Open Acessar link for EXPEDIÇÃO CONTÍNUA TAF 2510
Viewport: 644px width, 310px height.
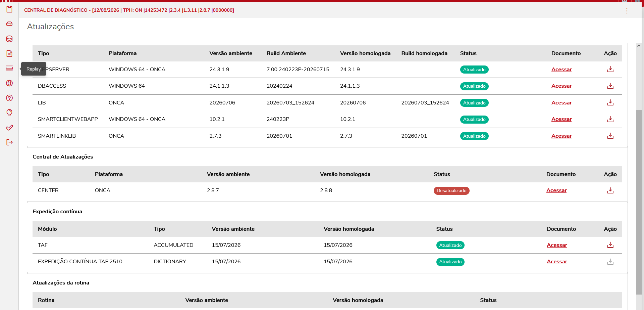tap(557, 262)
